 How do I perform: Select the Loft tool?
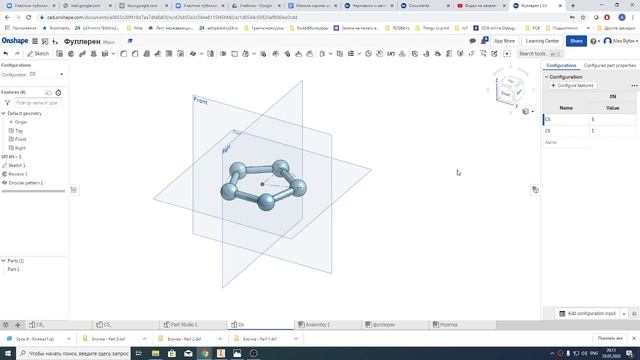93,53
